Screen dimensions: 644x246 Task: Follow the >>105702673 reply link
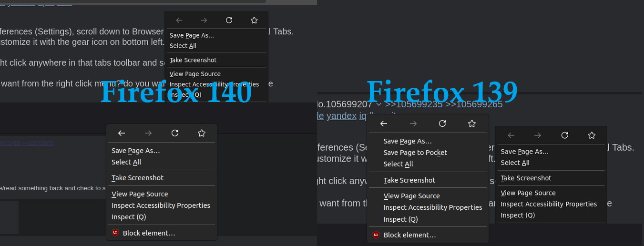(x=37, y=143)
